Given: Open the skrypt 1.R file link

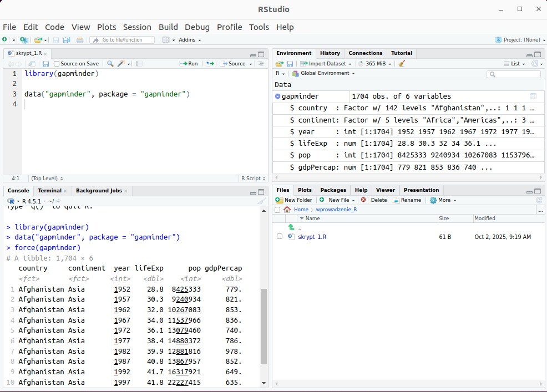Looking at the screenshot, I should [x=312, y=237].
